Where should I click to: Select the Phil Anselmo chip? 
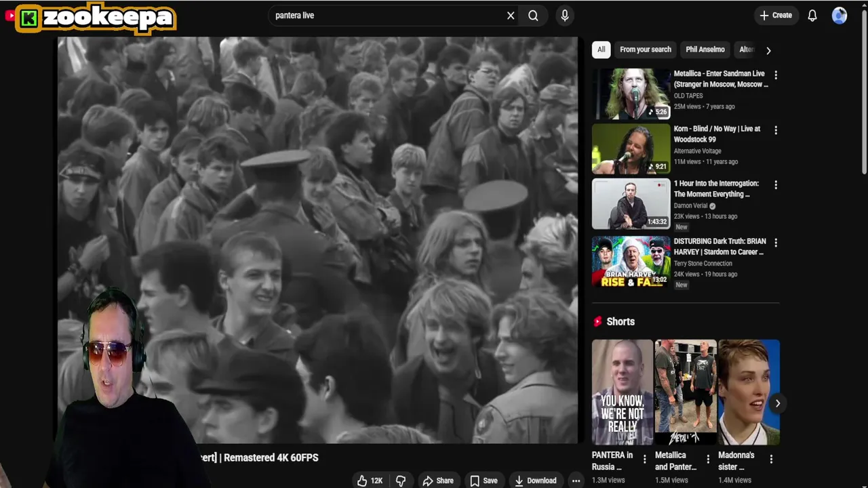point(705,49)
